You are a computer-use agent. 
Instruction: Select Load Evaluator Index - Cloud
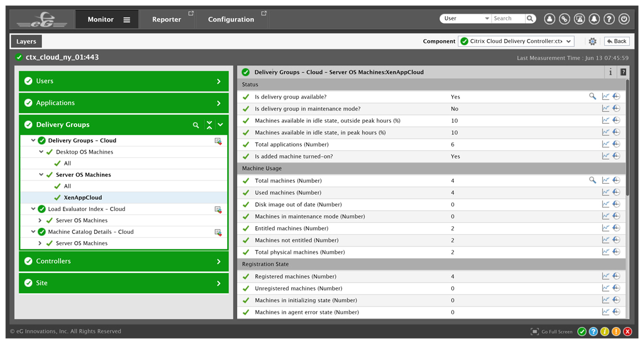click(x=86, y=209)
